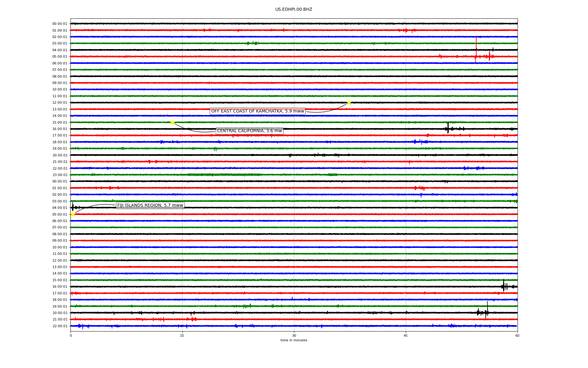
Task: Click the Fiji Islands star marker
Action: coord(73,214)
